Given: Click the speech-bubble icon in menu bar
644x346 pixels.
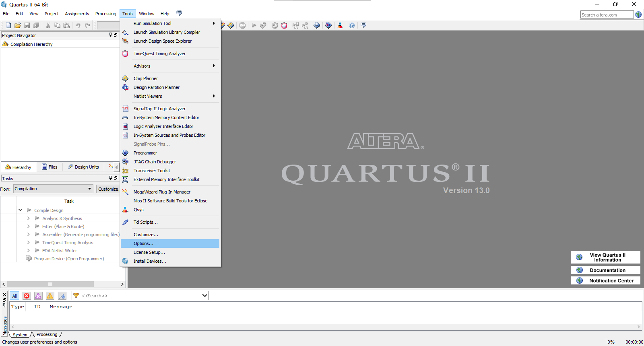Looking at the screenshot, I should [x=179, y=13].
